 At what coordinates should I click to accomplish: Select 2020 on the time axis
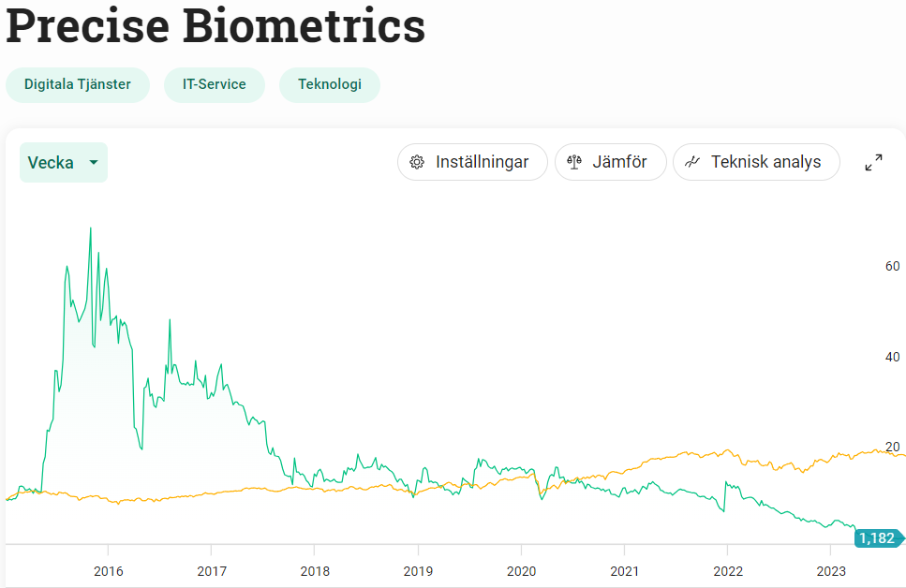521,572
